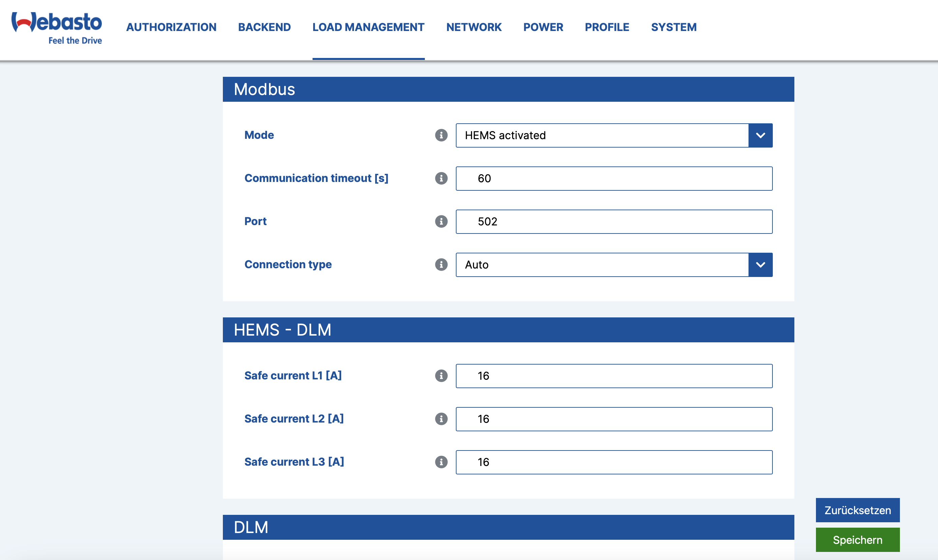The height and width of the screenshot is (560, 938).
Task: Click the Safe current L2 info icon
Action: pos(441,419)
